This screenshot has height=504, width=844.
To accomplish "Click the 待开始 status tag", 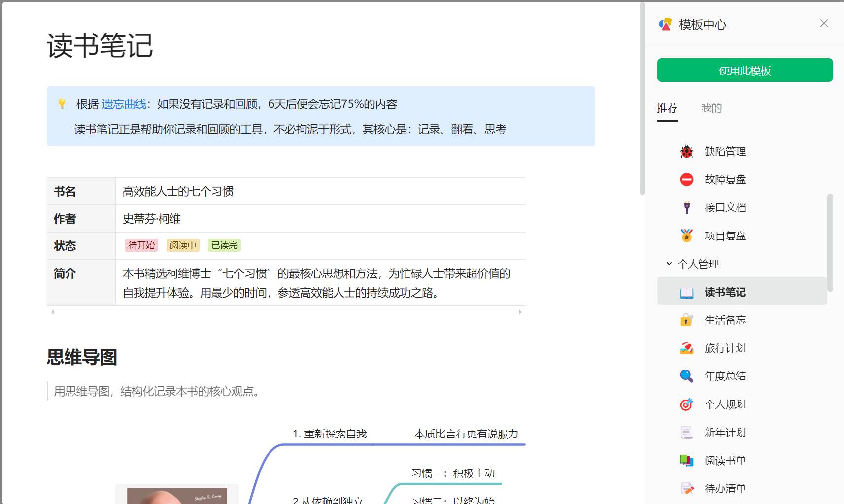I will 141,245.
